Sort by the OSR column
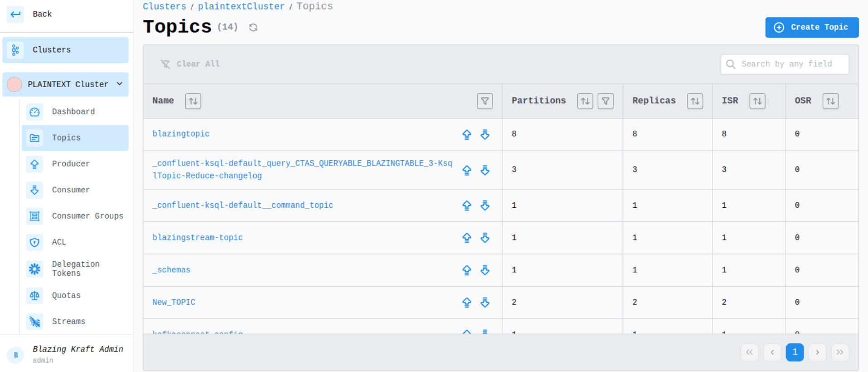 pyautogui.click(x=830, y=101)
